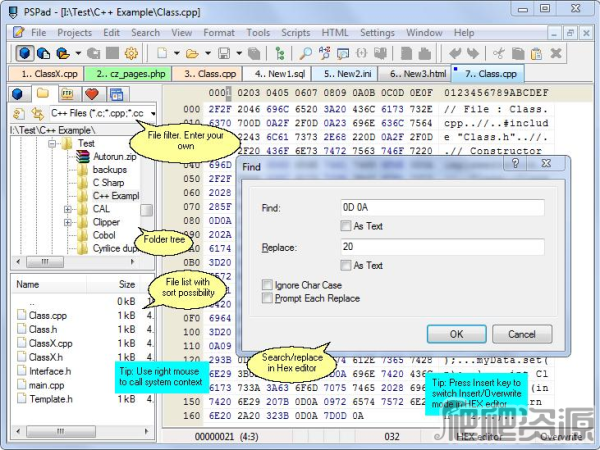Image resolution: width=600 pixels, height=450 pixels.
Task: Click the green code explorer tree icon
Action: click(280, 53)
